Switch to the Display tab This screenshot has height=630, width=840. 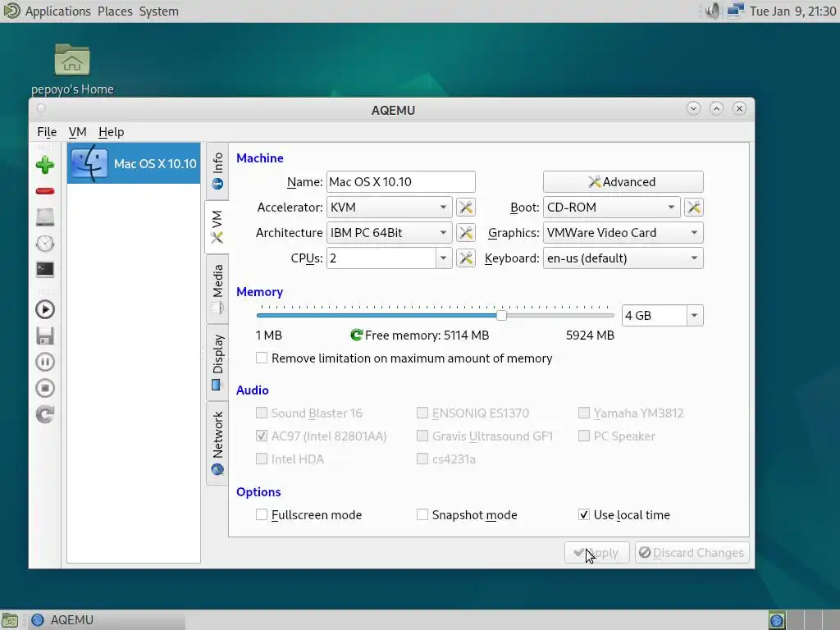[217, 362]
